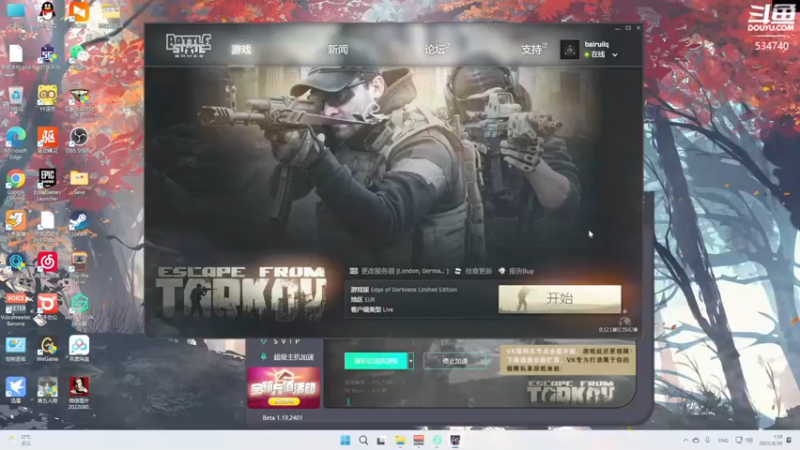Click 检查更新 check for updates
800x450 pixels.
pos(473,271)
